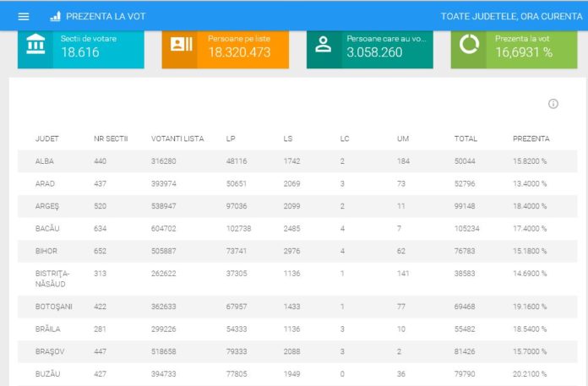Click the polling station building icon
The image size is (588, 386).
35,46
